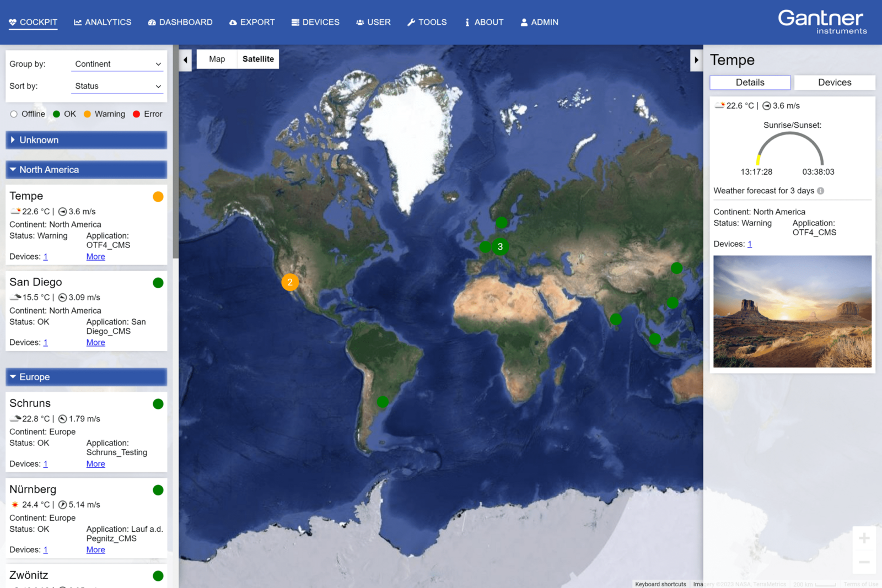Click Schruns wind direction icon
Screen dimensions: 882x588
point(62,419)
